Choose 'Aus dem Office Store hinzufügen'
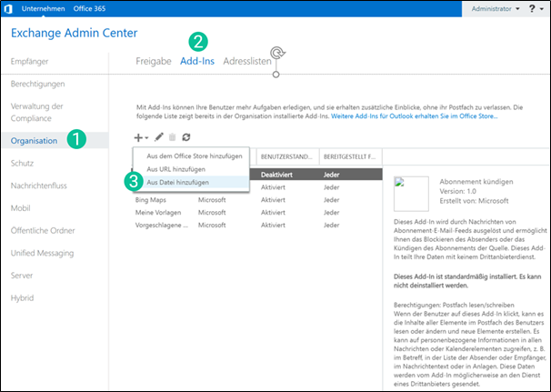The height and width of the screenshot is (392, 551). 194,156
